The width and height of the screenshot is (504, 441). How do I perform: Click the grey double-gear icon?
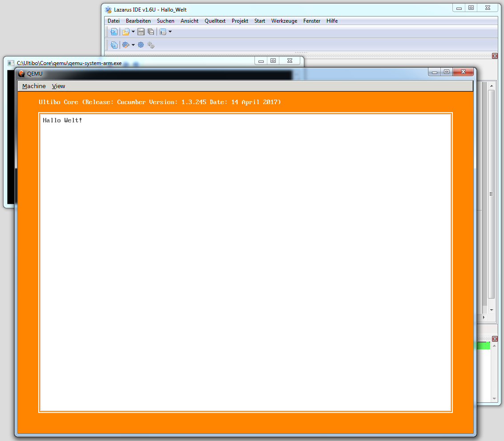tap(151, 45)
